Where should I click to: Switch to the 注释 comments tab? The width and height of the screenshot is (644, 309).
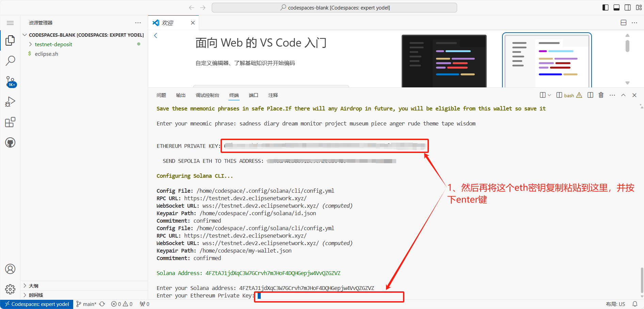point(273,95)
